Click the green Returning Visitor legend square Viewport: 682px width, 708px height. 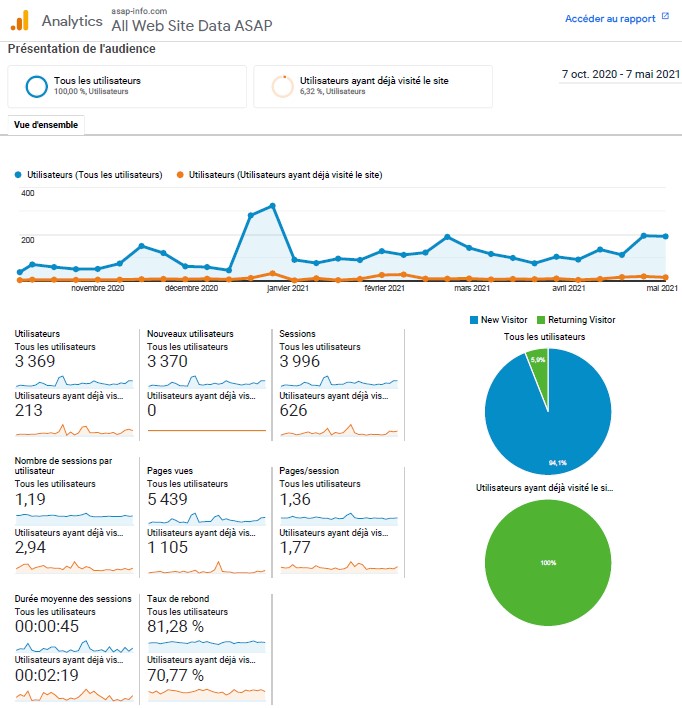tap(540, 320)
